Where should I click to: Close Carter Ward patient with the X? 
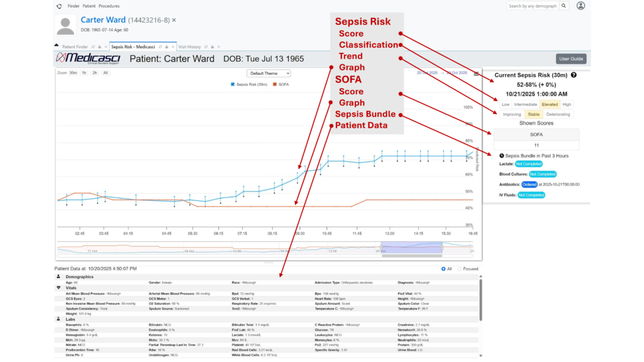(x=174, y=20)
